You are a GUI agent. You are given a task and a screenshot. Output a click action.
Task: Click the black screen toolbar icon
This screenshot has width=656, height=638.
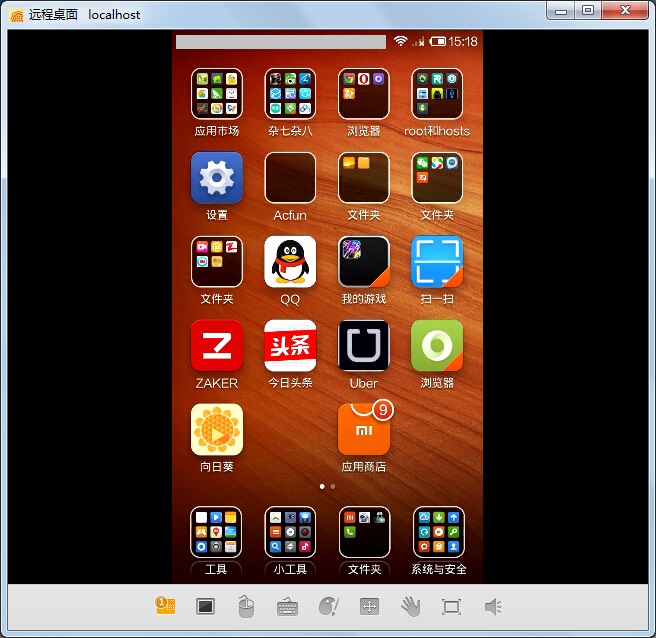coord(205,607)
